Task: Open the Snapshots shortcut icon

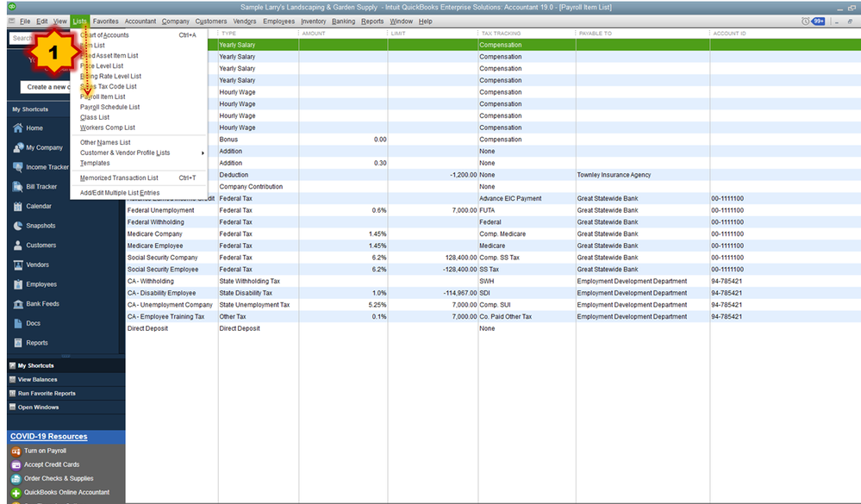Action: (x=17, y=226)
